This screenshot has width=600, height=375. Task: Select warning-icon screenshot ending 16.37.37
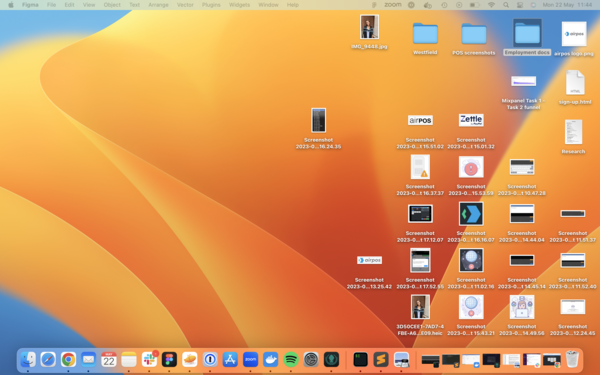point(420,175)
